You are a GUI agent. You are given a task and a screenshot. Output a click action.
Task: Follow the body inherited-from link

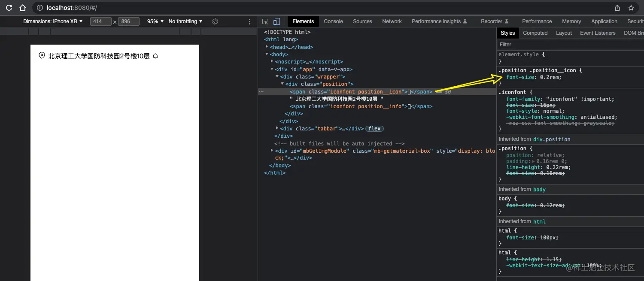coord(540,190)
